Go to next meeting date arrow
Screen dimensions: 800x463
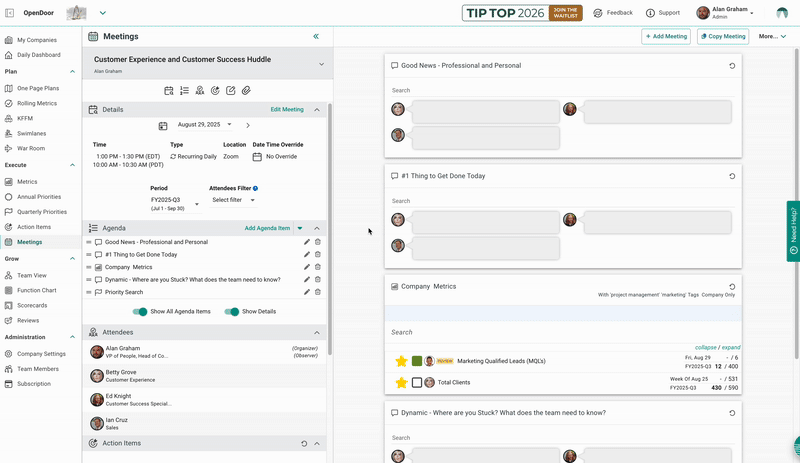(x=248, y=125)
